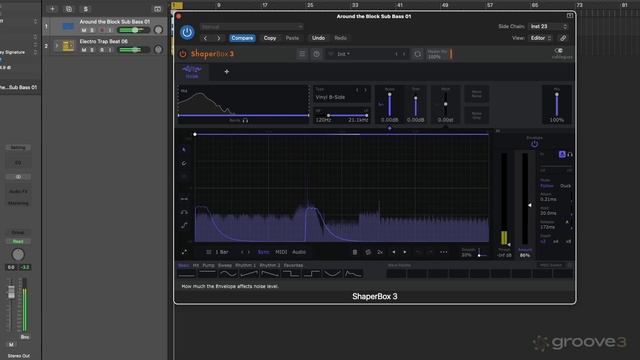The height and width of the screenshot is (360, 640).
Task: Select the line segment tool
Action: pyautogui.click(x=184, y=199)
